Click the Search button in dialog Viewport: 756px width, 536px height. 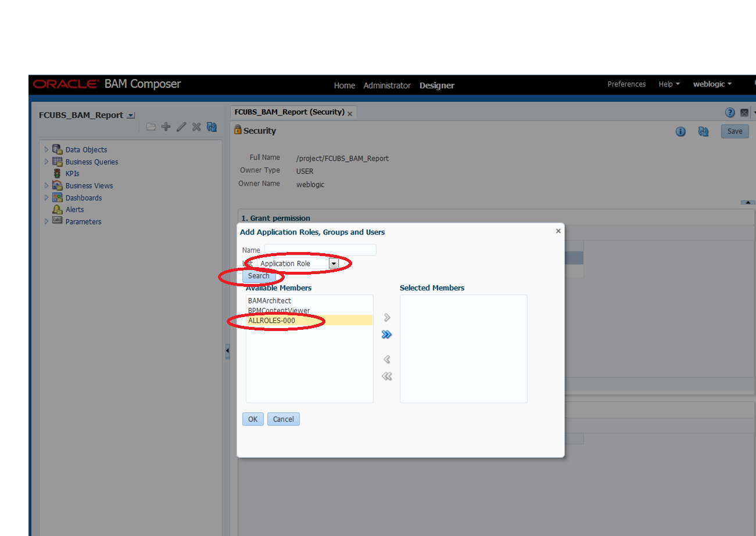[259, 276]
